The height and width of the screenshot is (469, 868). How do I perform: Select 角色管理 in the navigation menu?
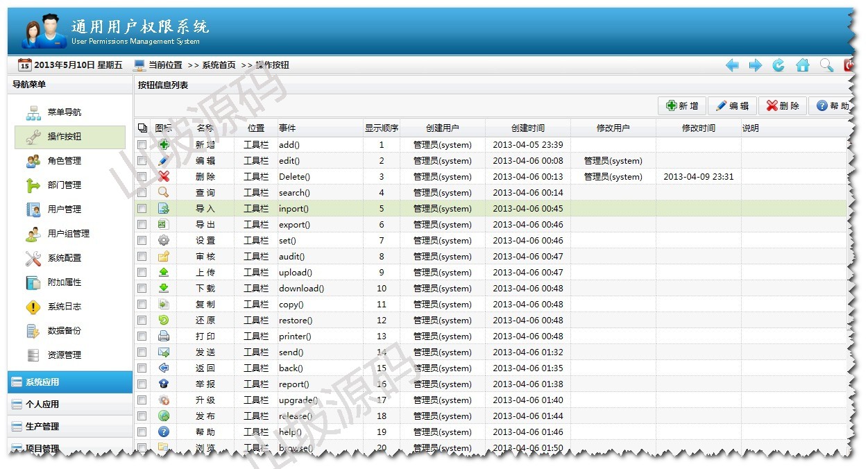(64, 161)
